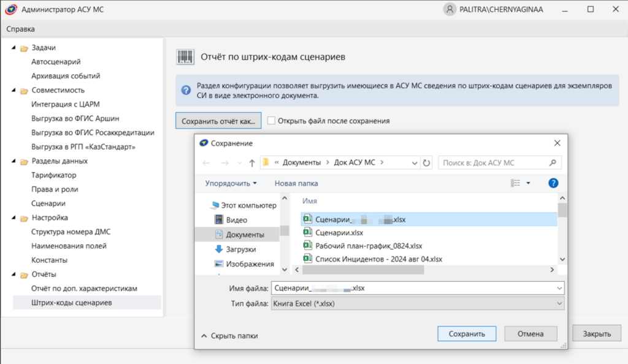
Task: Open the Имя файла dropdown arrow
Action: pos(559,288)
